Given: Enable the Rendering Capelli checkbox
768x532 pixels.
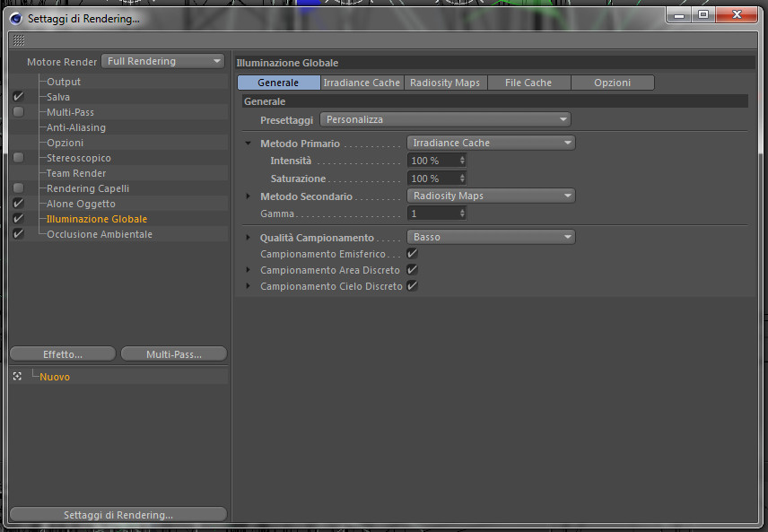Looking at the screenshot, I should click(18, 188).
